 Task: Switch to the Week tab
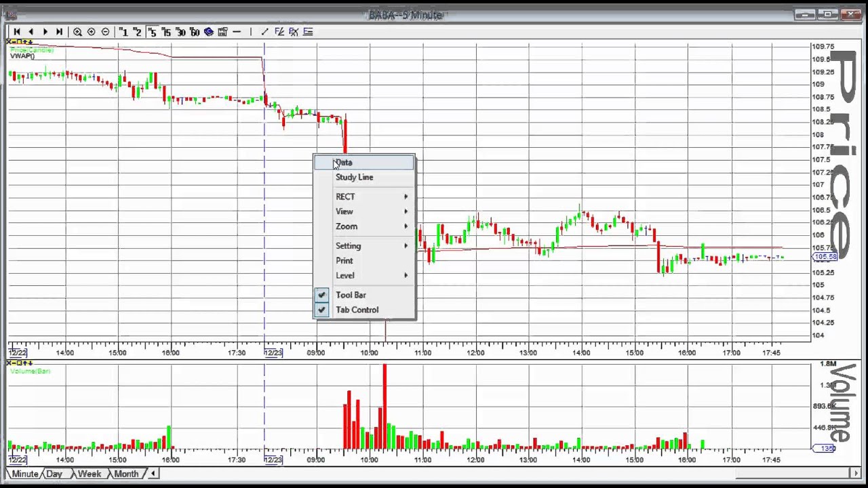[x=90, y=474]
